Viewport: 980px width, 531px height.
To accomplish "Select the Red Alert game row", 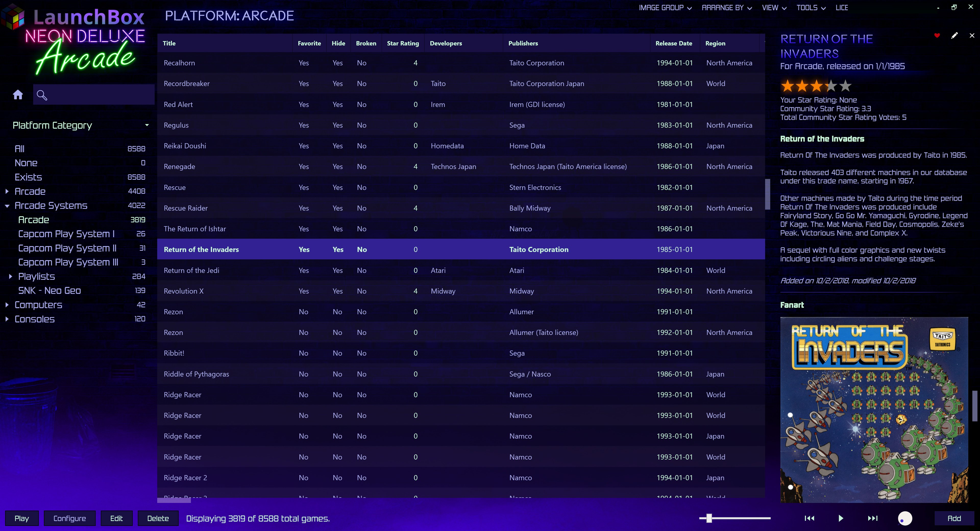I will pos(461,104).
